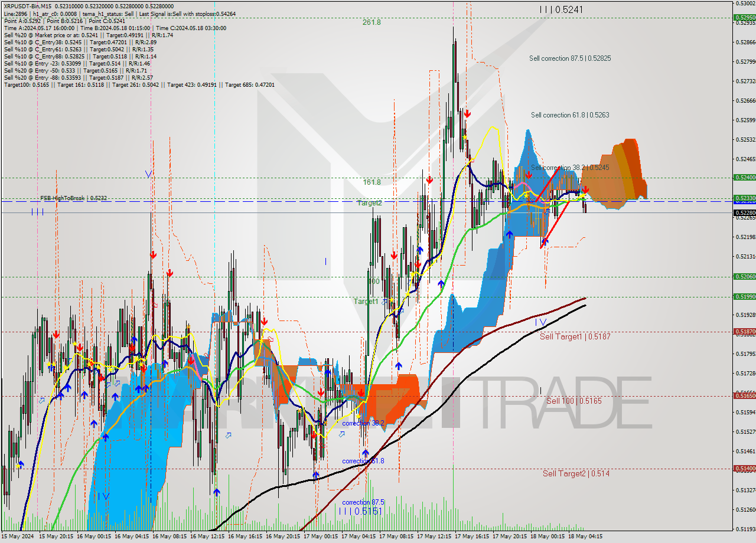Click the 0.52599 price axis value

tap(745, 120)
